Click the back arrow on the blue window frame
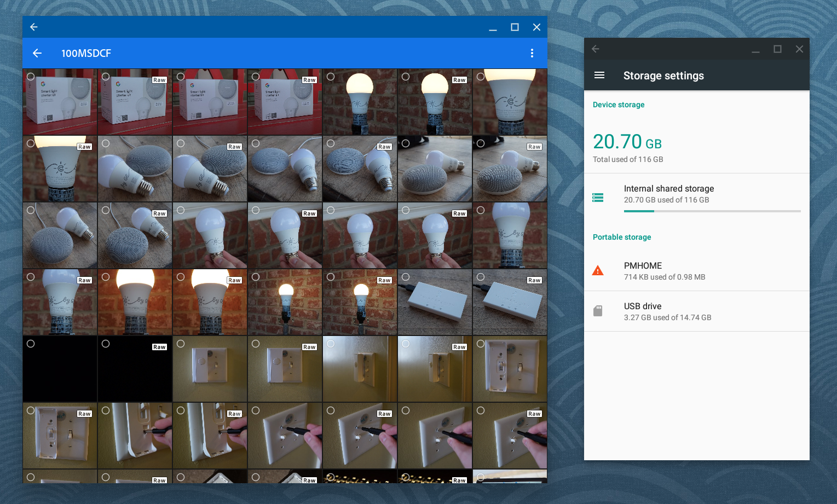 (x=33, y=27)
